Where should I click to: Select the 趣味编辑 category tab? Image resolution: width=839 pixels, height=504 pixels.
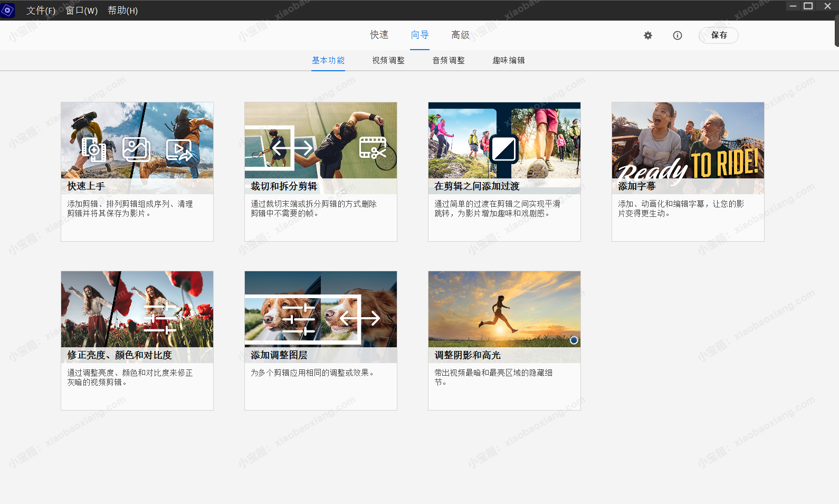tap(508, 60)
